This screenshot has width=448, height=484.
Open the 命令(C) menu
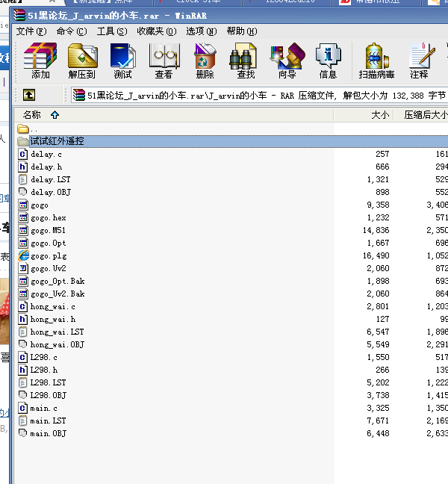[x=72, y=31]
